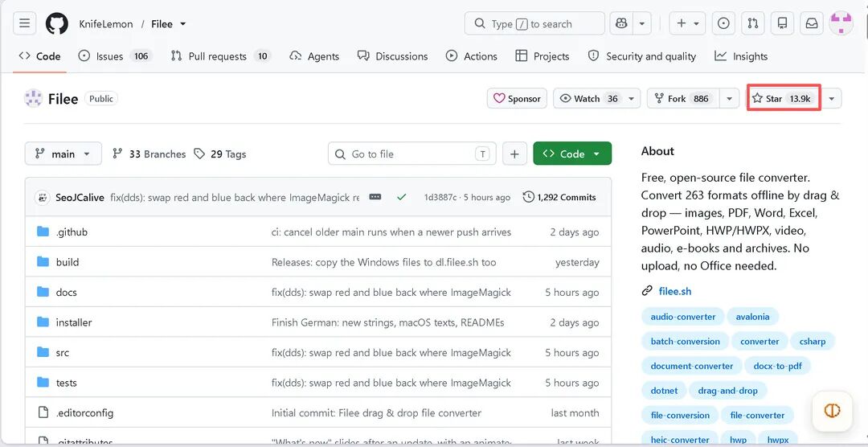This screenshot has width=868, height=447.
Task: View 29 Tags link
Action: pos(219,154)
